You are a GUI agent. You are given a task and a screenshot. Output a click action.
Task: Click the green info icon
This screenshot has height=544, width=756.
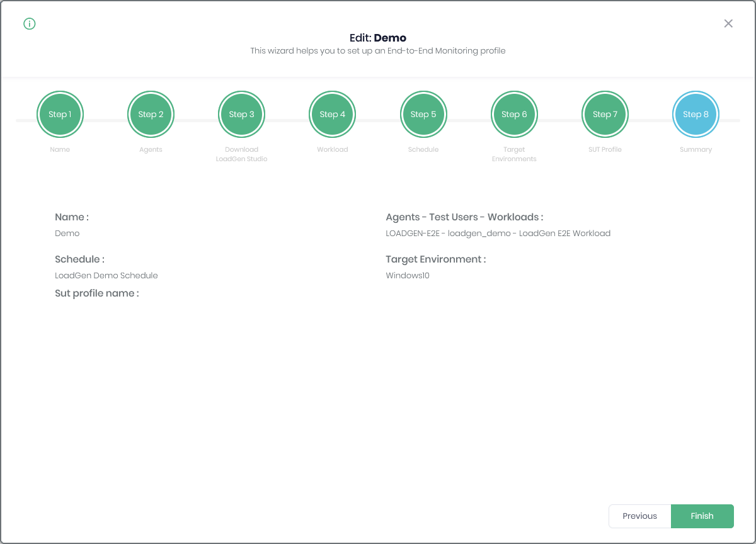click(x=30, y=24)
